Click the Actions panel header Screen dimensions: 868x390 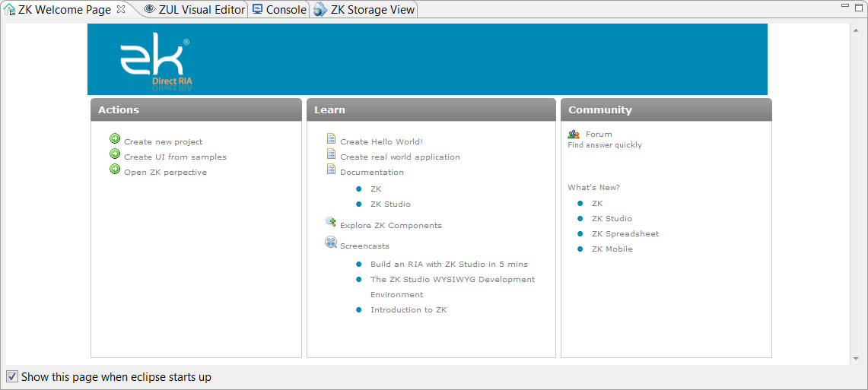(196, 109)
